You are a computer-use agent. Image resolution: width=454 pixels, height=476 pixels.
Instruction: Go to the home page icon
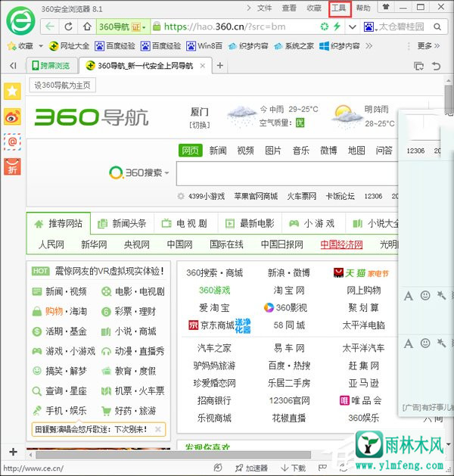click(x=87, y=26)
